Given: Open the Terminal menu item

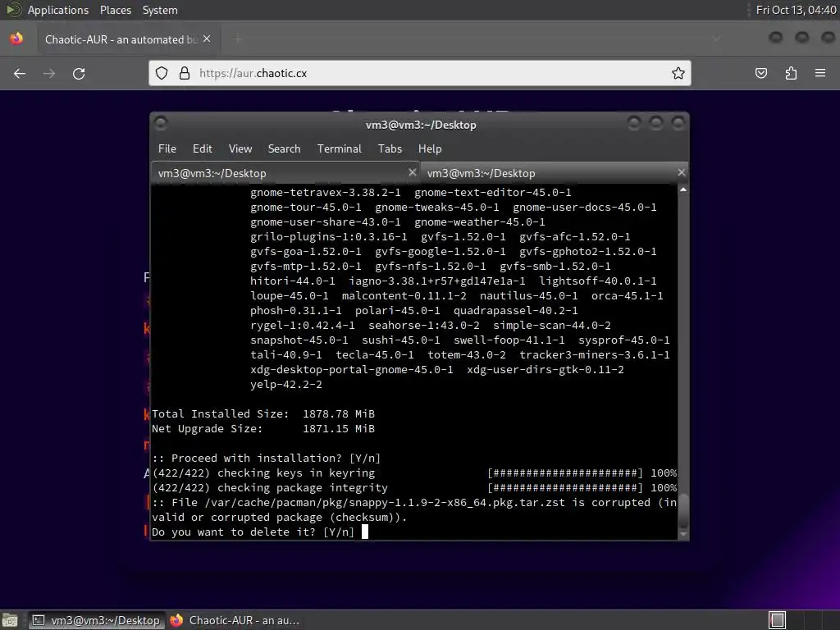Looking at the screenshot, I should point(339,149).
